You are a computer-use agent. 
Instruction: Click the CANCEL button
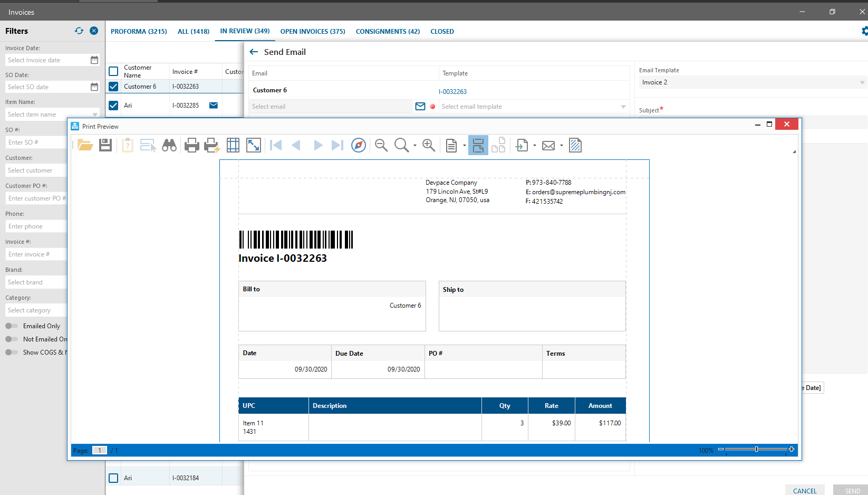tap(805, 491)
